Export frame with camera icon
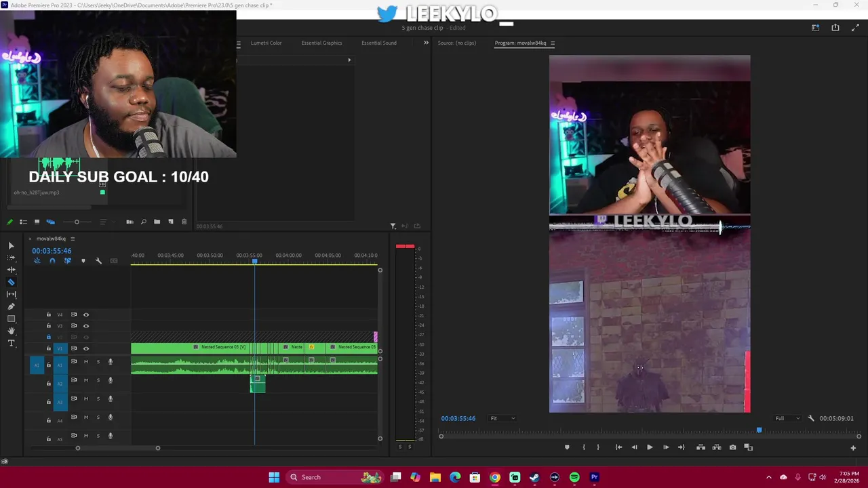 point(732,447)
